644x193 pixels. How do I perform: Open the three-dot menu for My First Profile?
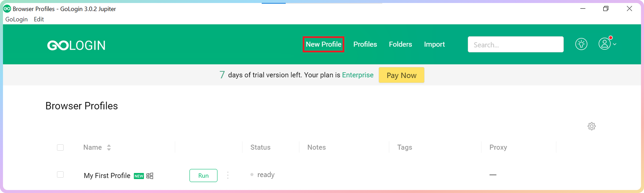click(x=228, y=175)
